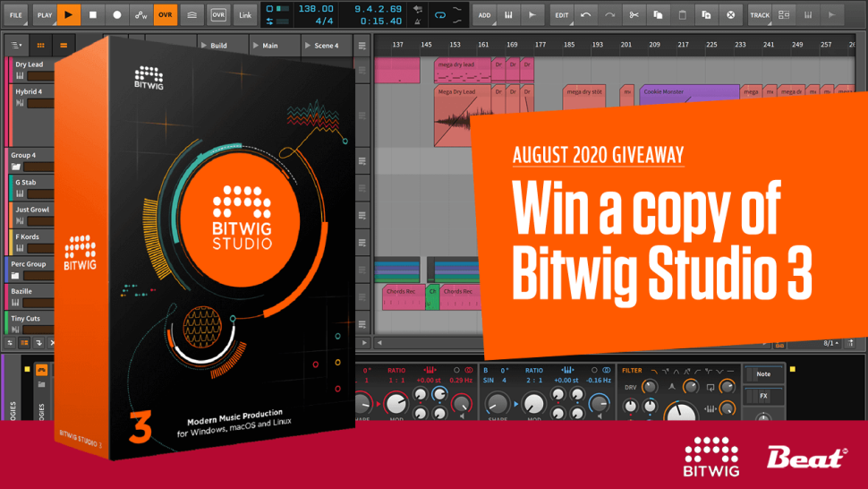Click the clip launcher automation record icon
The width and height of the screenshot is (868, 489).
click(192, 15)
